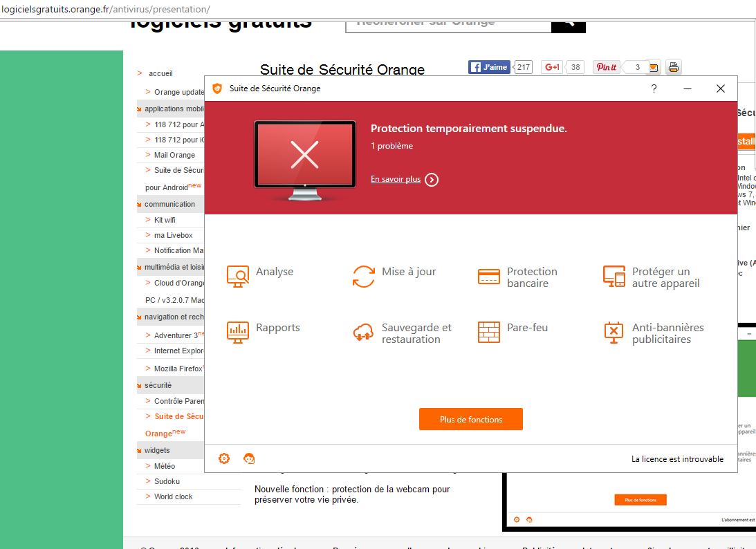Minimize the Suite de Sécurité Orange window
Screen dimensions: 756x549
pyautogui.click(x=688, y=89)
